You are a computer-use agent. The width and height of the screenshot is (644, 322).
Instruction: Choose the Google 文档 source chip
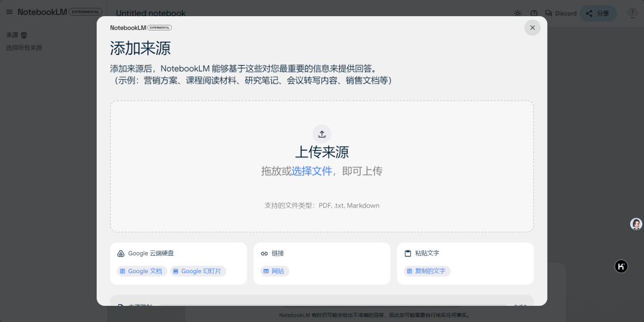click(x=142, y=271)
